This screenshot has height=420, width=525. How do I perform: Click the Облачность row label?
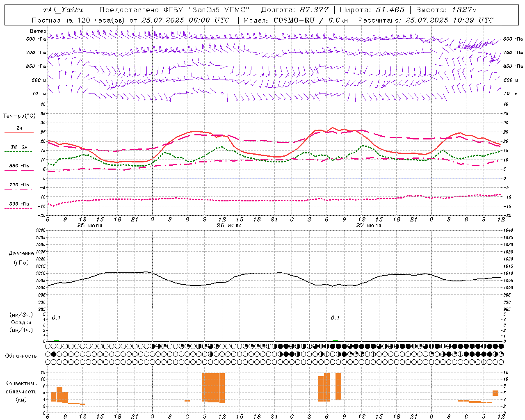click(21, 356)
